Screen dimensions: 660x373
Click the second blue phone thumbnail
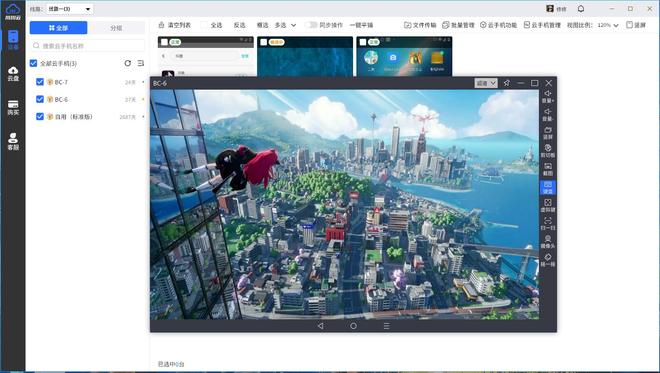[x=305, y=56]
